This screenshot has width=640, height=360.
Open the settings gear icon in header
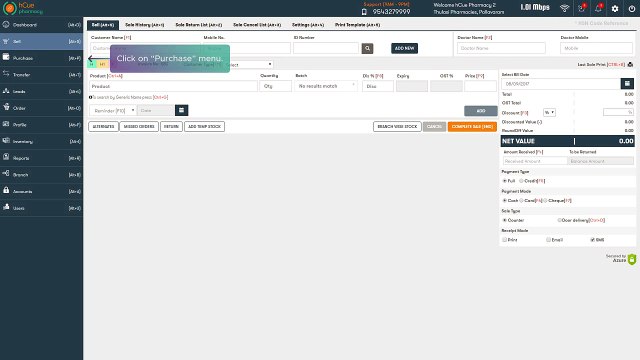pos(615,9)
